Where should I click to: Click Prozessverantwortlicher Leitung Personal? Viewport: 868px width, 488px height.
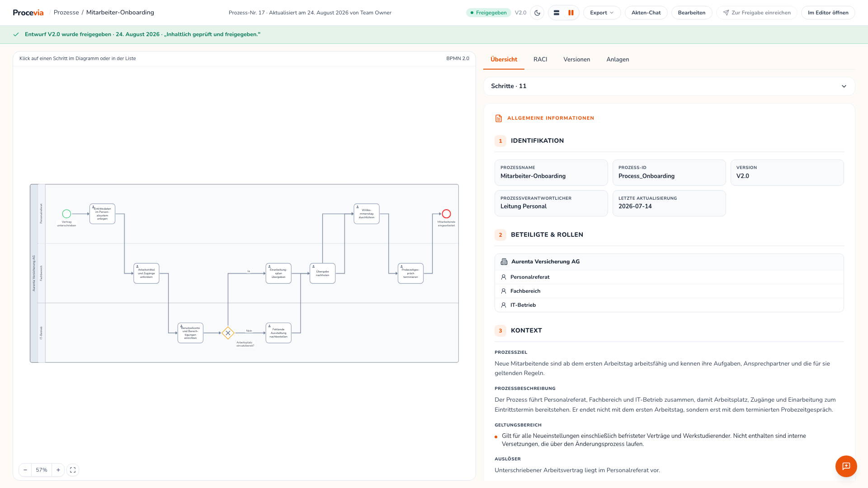(x=551, y=203)
